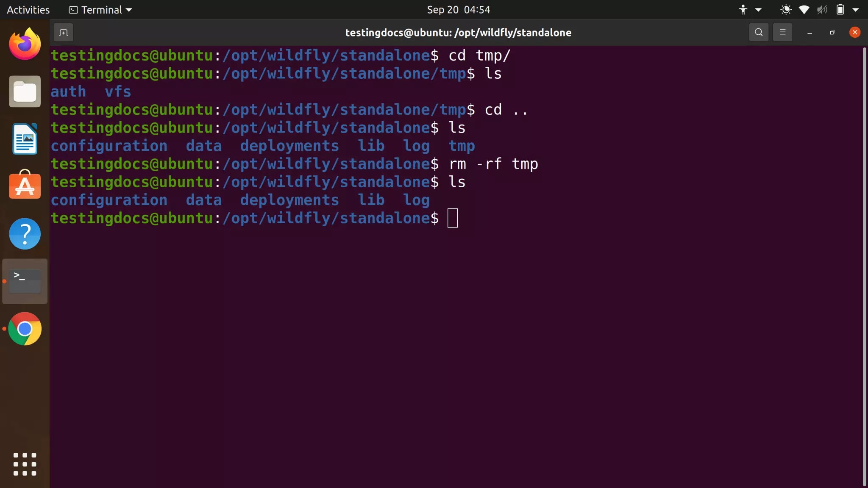
Task: Show the applications grid
Action: coord(24,464)
